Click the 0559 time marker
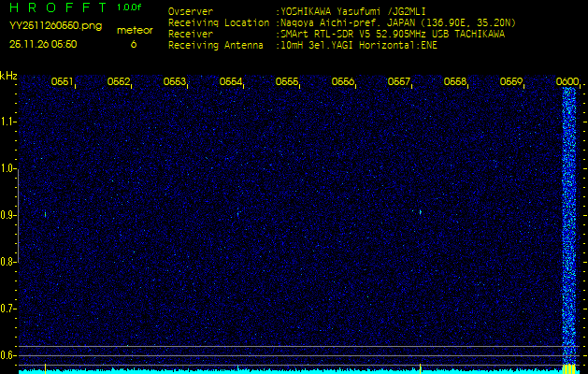The image size is (588, 374). point(511,82)
